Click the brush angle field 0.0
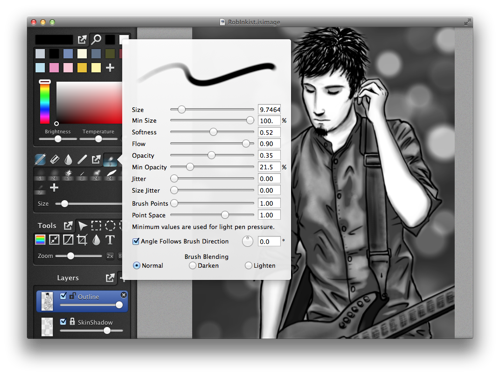This screenshot has width=500, height=376. [269, 241]
